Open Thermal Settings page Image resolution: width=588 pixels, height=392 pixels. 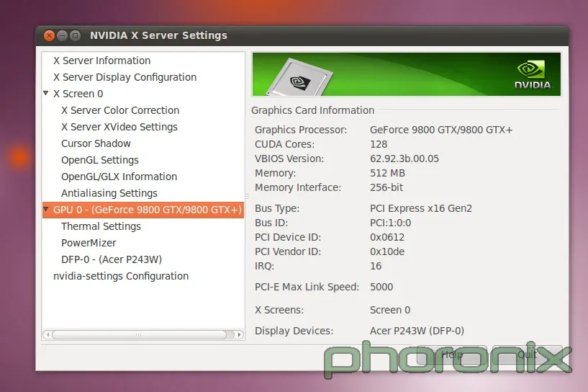click(101, 226)
